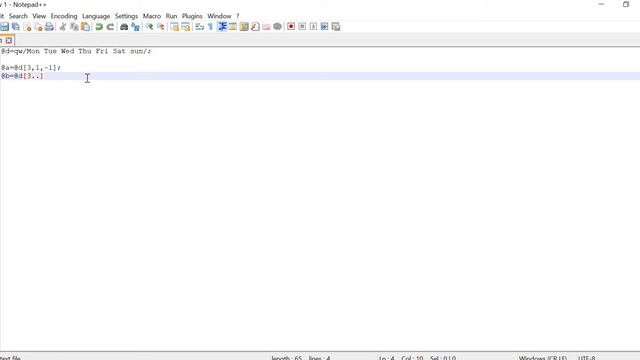Open the Plugins menu
Image resolution: width=640 pixels, height=360 pixels.
click(x=192, y=16)
